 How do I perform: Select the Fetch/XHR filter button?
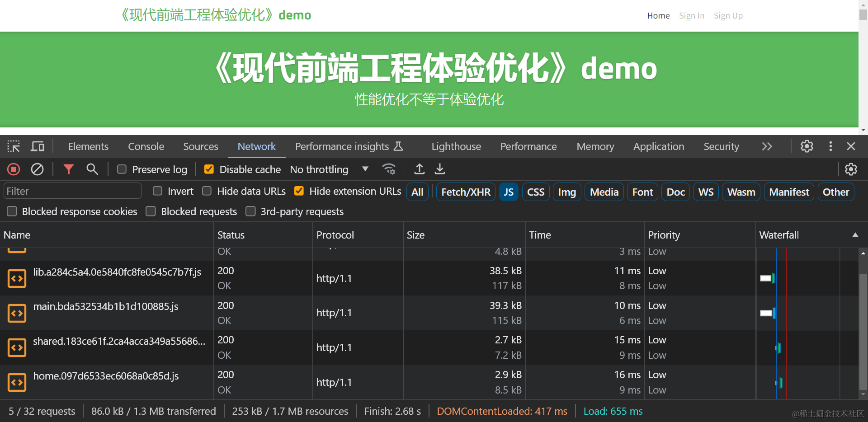click(466, 192)
